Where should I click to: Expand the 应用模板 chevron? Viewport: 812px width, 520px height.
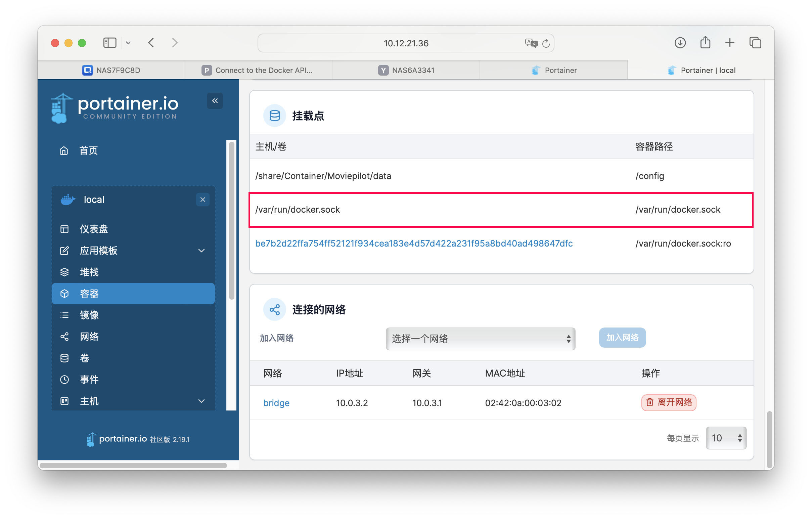tap(201, 251)
